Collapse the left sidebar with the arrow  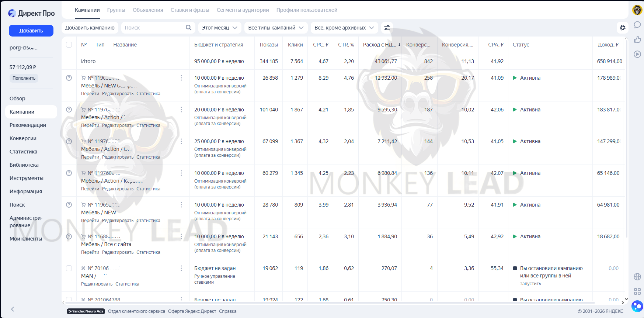click(x=13, y=309)
